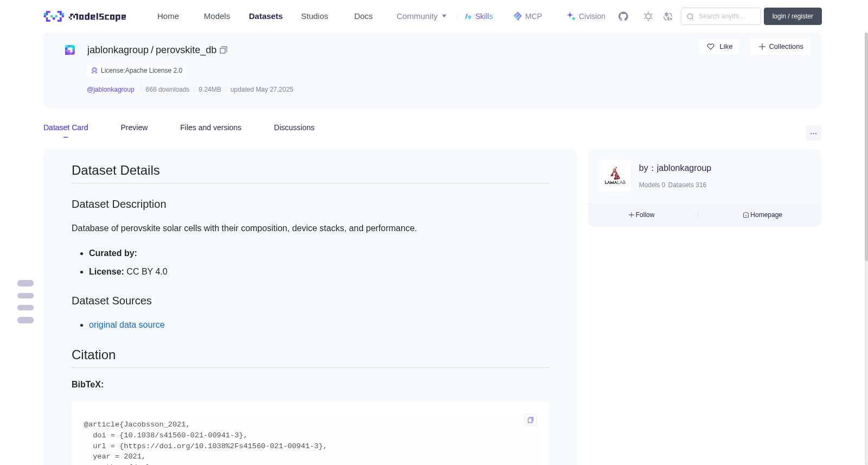
Task: Open the jablonkagroup LAMALAB avatar
Action: (615, 176)
